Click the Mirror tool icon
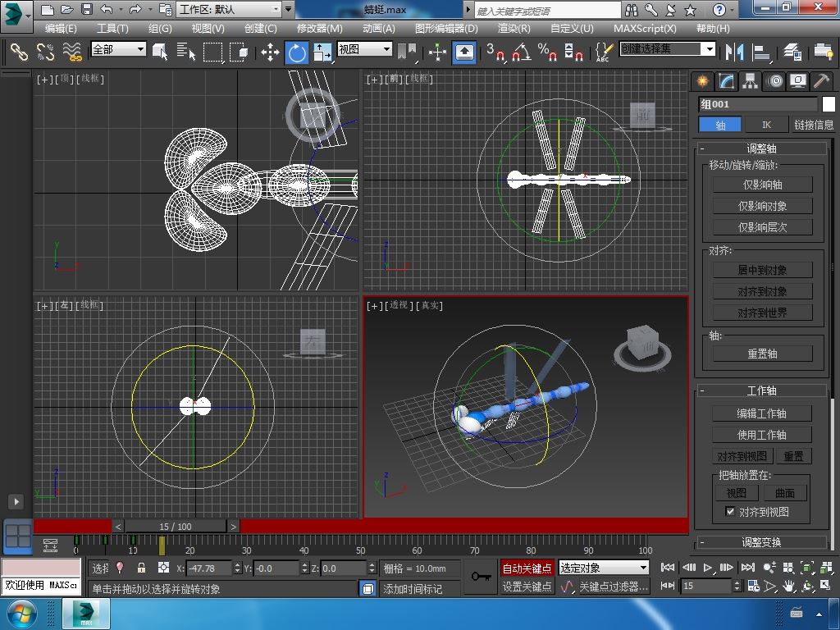Image resolution: width=840 pixels, height=630 pixels. [734, 52]
